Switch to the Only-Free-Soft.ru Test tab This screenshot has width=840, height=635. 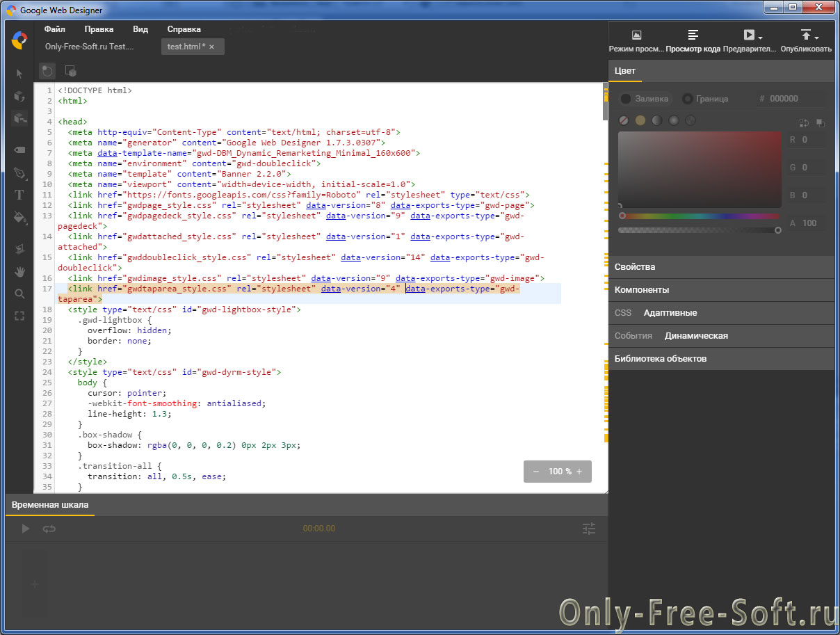(89, 47)
